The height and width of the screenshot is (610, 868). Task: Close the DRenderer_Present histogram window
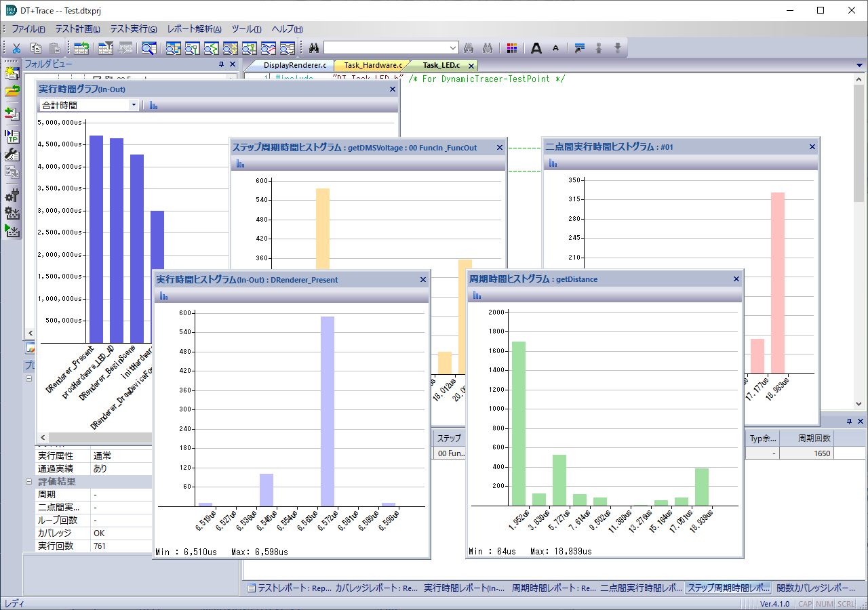423,279
